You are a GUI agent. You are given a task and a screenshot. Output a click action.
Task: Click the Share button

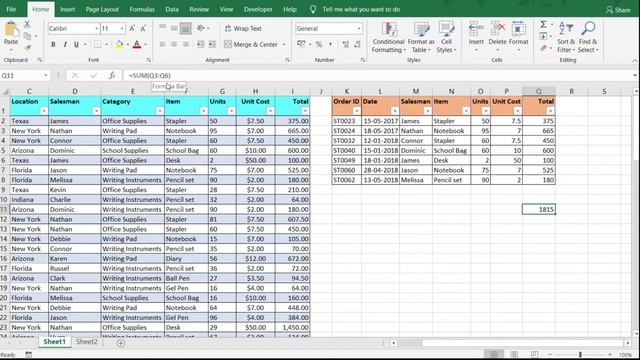pyautogui.click(x=618, y=9)
